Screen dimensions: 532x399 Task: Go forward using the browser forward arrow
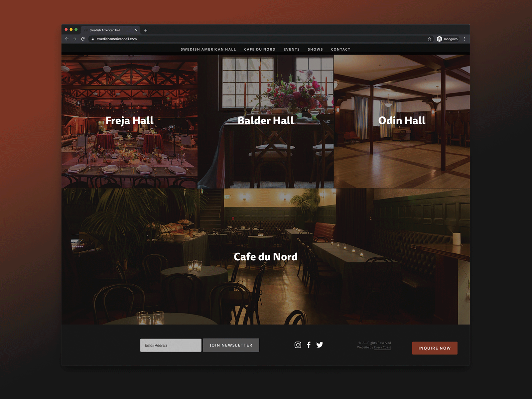(x=75, y=39)
